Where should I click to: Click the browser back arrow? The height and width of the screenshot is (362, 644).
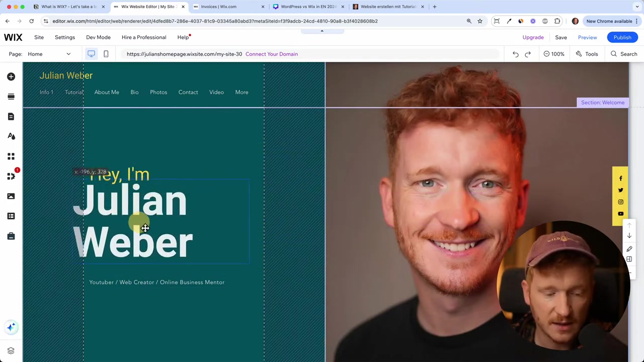tap(8, 21)
